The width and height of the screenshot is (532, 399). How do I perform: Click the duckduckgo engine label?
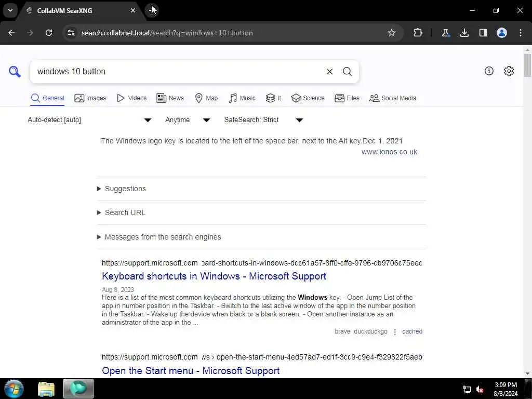pos(370,331)
